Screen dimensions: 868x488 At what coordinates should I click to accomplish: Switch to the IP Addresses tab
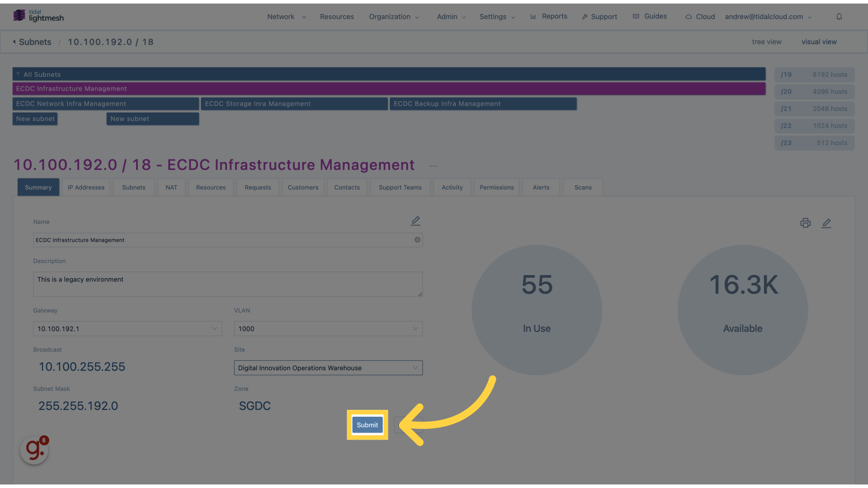pyautogui.click(x=86, y=187)
